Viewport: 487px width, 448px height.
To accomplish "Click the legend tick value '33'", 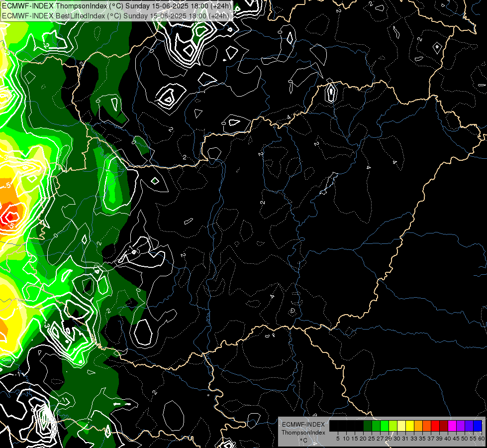I will [x=414, y=439].
